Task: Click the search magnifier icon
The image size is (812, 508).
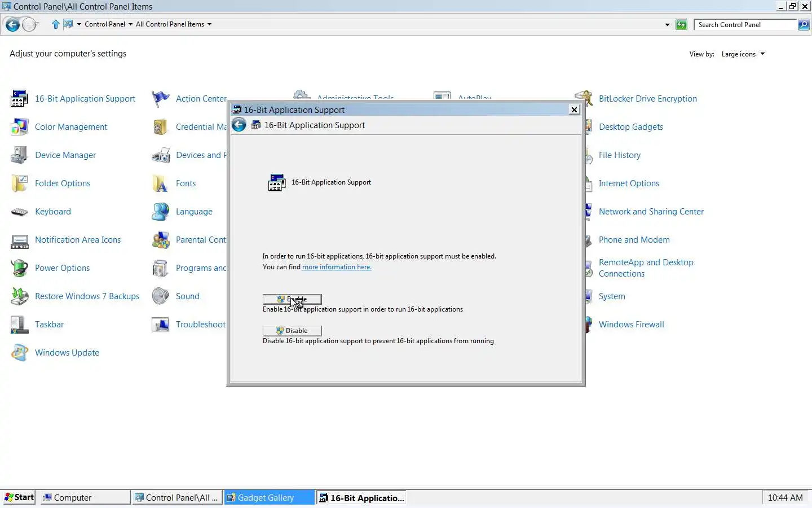Action: [804, 24]
